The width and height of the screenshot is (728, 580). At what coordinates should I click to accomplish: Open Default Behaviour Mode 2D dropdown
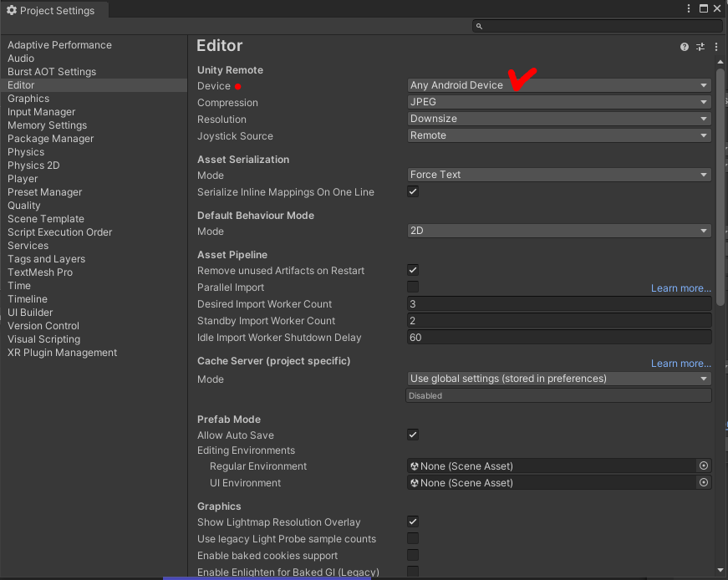click(559, 231)
